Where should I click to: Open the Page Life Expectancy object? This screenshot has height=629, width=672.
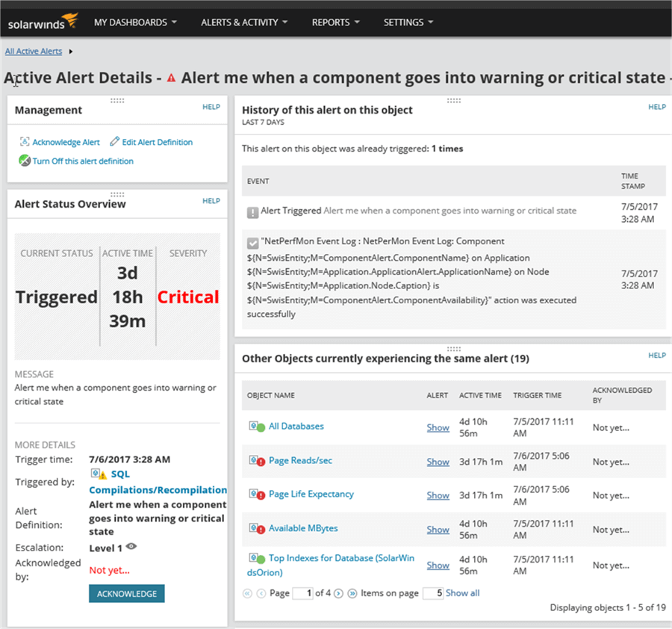[311, 494]
